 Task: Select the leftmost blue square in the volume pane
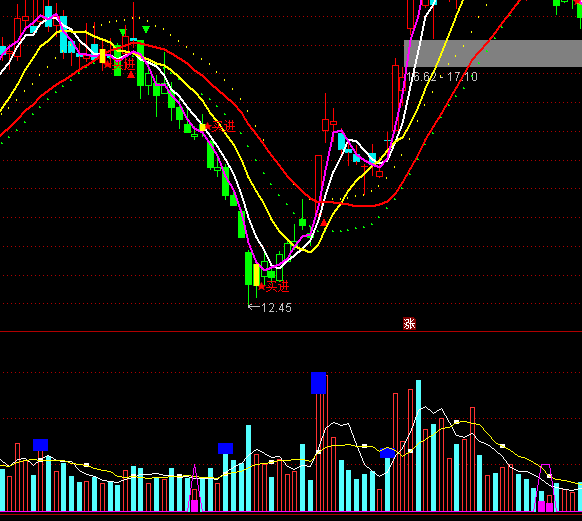click(40, 445)
